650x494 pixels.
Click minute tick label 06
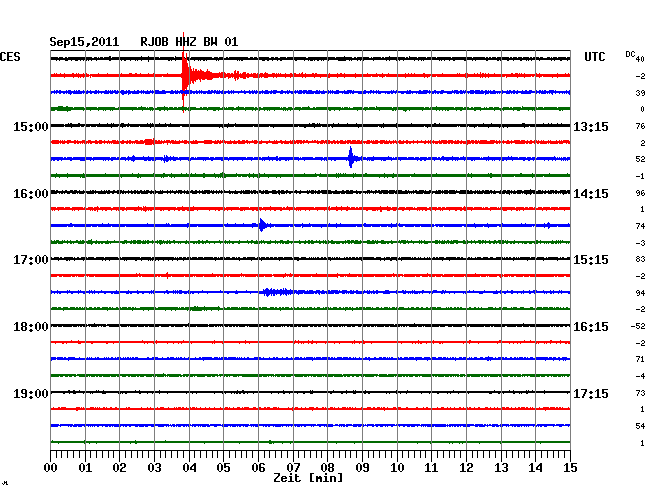click(258, 467)
